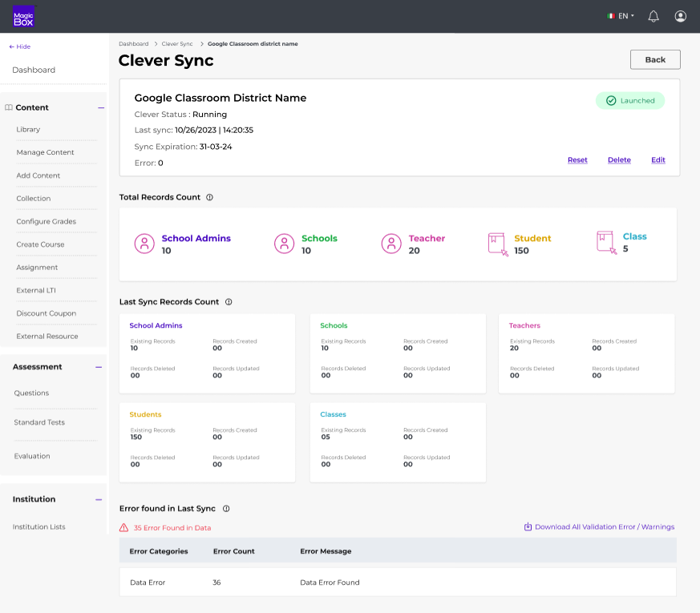
Task: Go to Discount Coupon
Action: pyautogui.click(x=46, y=313)
